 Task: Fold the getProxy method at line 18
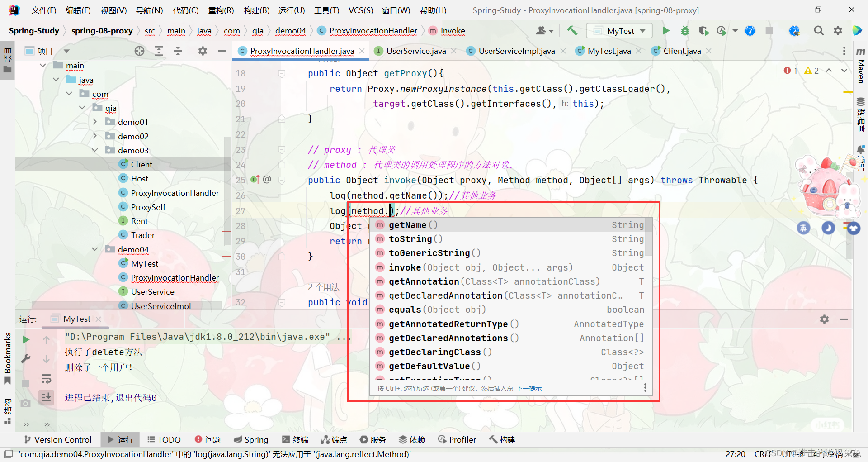pyautogui.click(x=282, y=73)
